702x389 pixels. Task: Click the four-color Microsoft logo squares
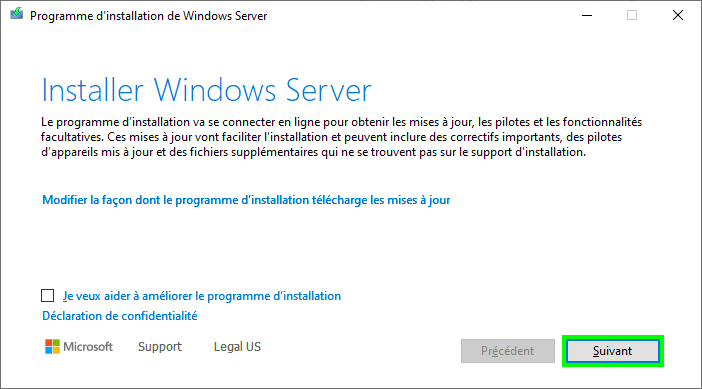click(52, 346)
